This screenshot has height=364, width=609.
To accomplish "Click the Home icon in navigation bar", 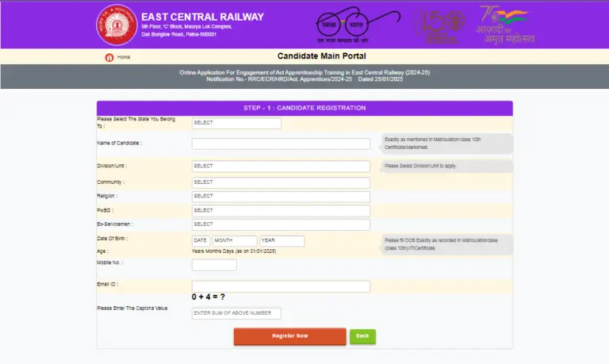I will (109, 57).
